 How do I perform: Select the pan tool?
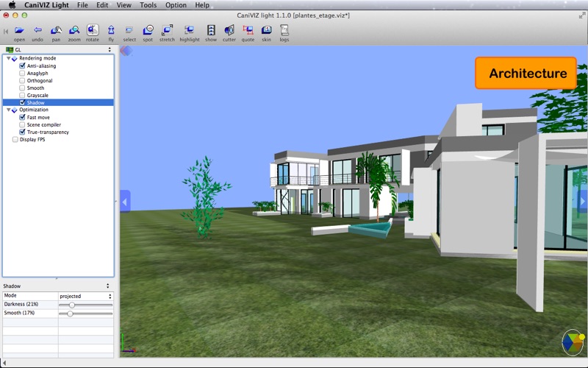(x=57, y=30)
